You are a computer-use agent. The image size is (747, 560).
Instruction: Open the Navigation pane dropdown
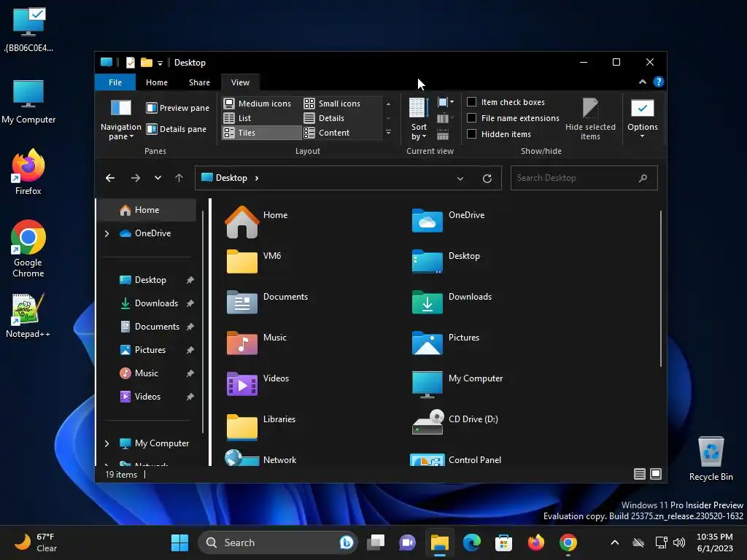[x=120, y=119]
